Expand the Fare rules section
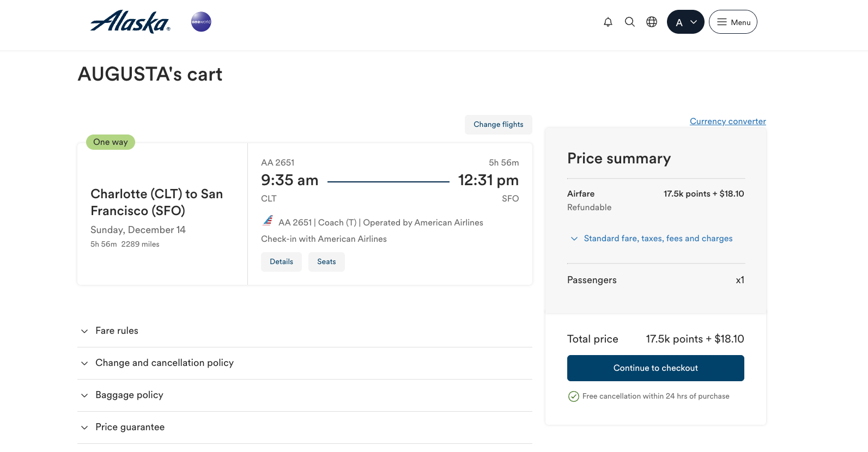The height and width of the screenshot is (452, 868). [117, 331]
